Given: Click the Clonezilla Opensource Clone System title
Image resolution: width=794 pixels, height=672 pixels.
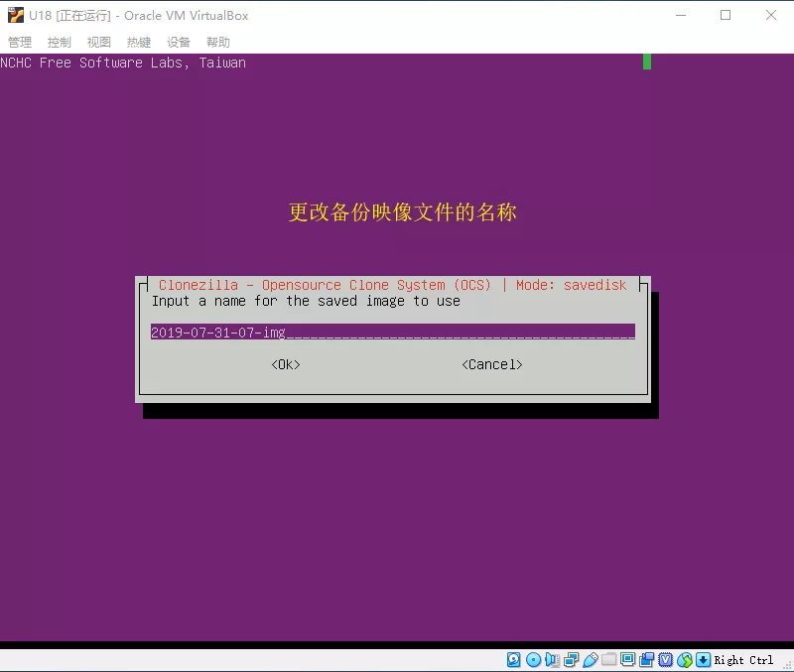Looking at the screenshot, I should click(x=325, y=285).
